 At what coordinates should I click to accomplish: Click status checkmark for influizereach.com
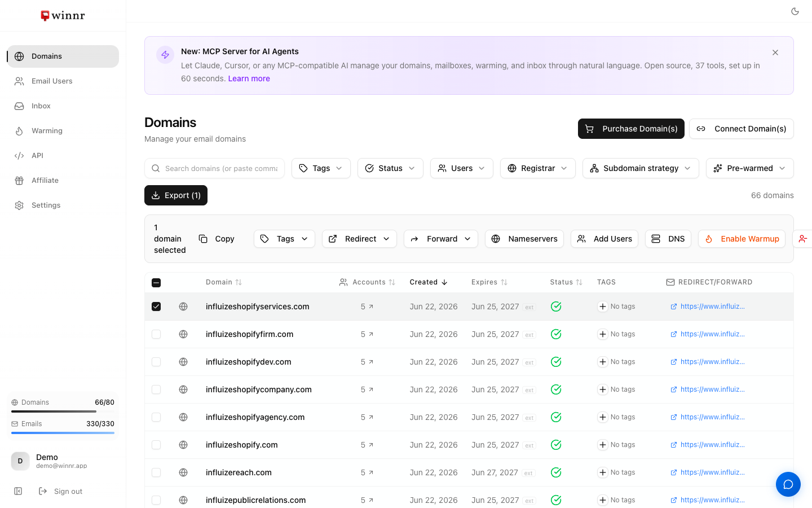click(x=556, y=472)
